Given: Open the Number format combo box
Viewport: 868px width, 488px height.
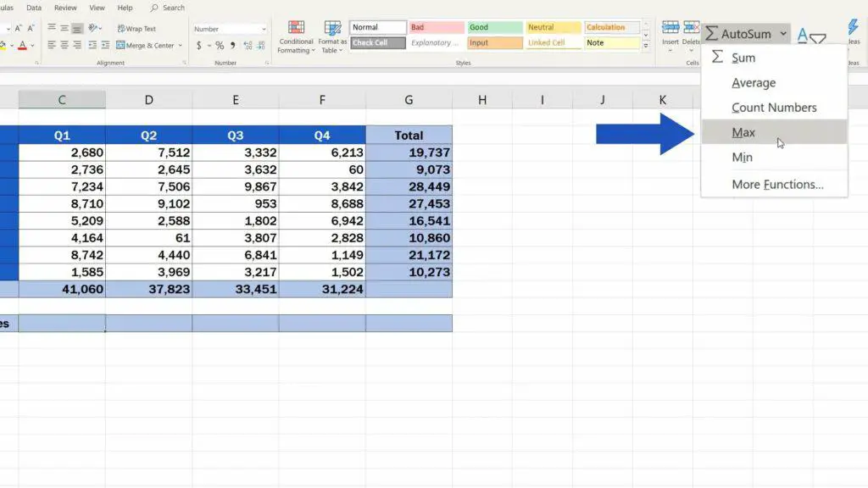Looking at the screenshot, I should coord(229,28).
